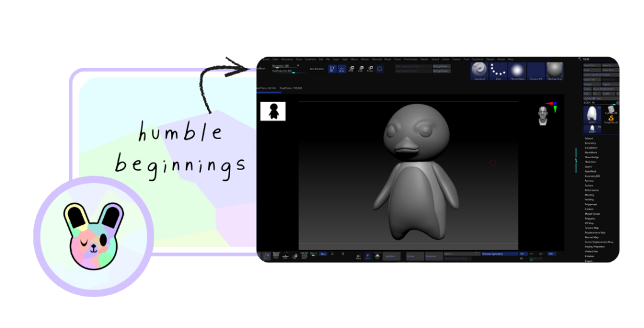Click the MergeDown button

click(x=441, y=65)
